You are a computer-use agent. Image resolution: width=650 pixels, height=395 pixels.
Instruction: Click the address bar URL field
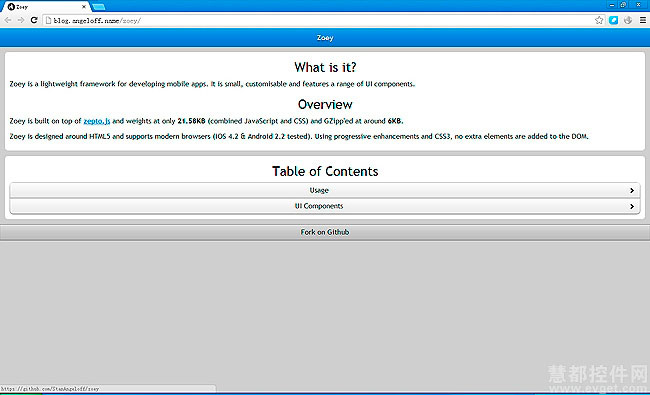(x=319, y=20)
